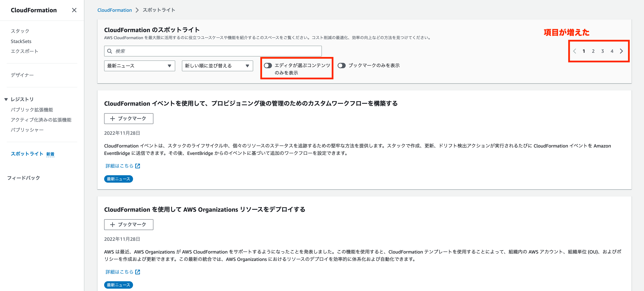
Task: Open デザイナー in the sidebar
Action: (22, 75)
